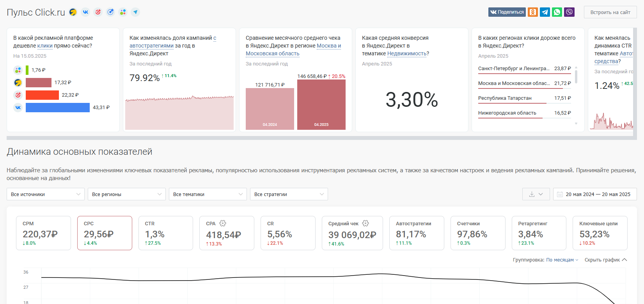The height and width of the screenshot is (304, 644).
Task: Click the Поделиться VK share button
Action: (x=507, y=12)
